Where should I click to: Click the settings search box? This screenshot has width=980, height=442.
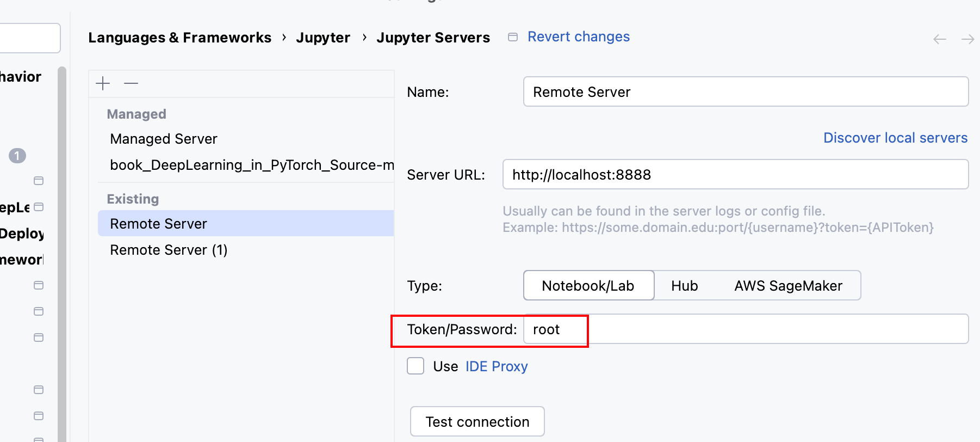(29, 38)
